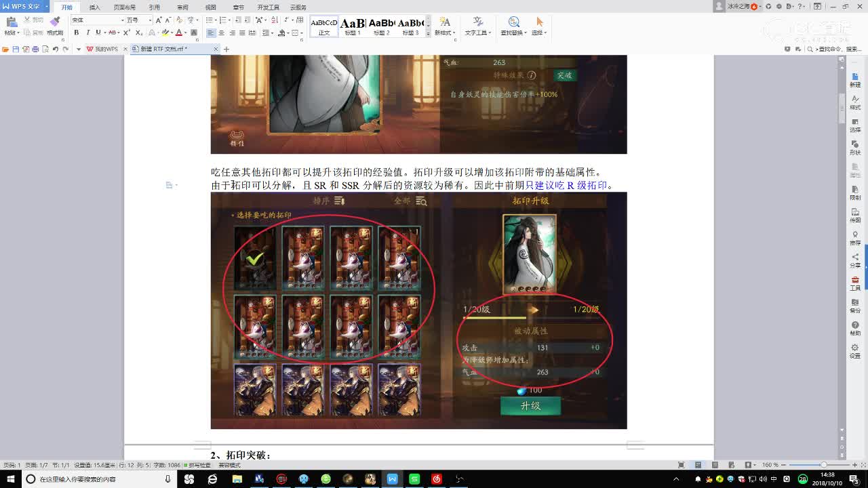Click the zoom slider handle in status bar
The width and height of the screenshot is (868, 488).
pos(823,465)
